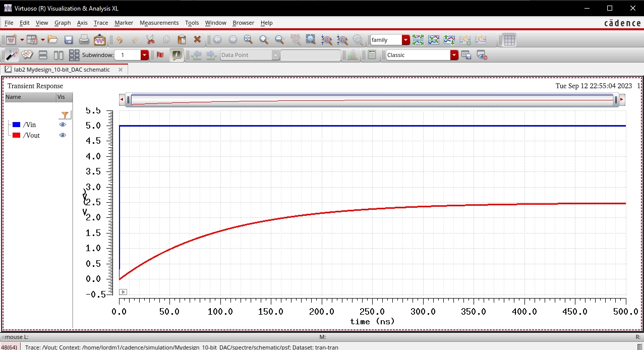Click the Save session icon

click(69, 40)
